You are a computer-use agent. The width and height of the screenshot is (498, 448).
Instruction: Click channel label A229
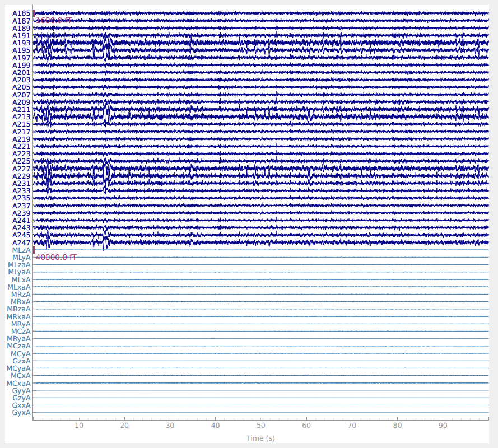[21, 176]
